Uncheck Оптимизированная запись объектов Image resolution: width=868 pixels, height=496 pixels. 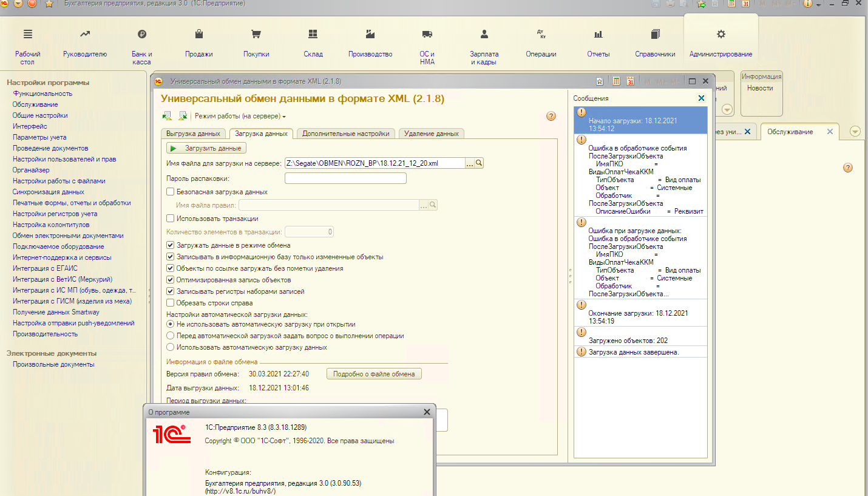(171, 280)
